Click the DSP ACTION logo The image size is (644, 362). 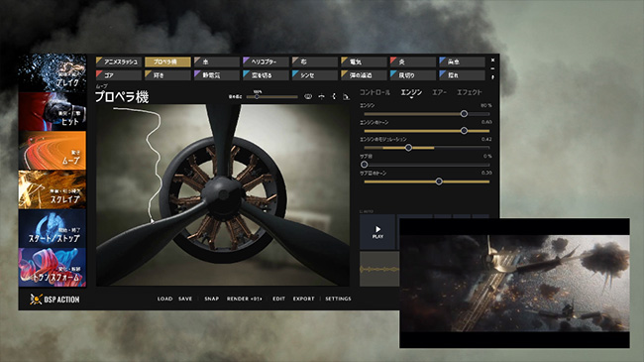(54, 300)
